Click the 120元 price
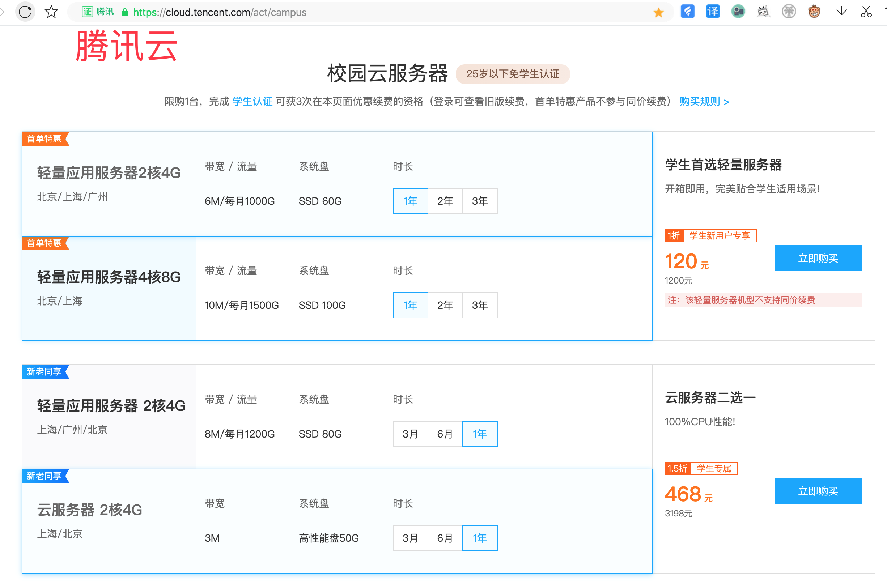Screen dimensions: 887x588 coord(687,261)
